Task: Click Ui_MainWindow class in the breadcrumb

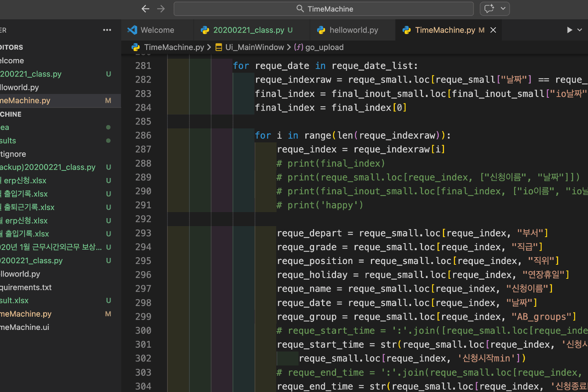Action: click(x=255, y=47)
